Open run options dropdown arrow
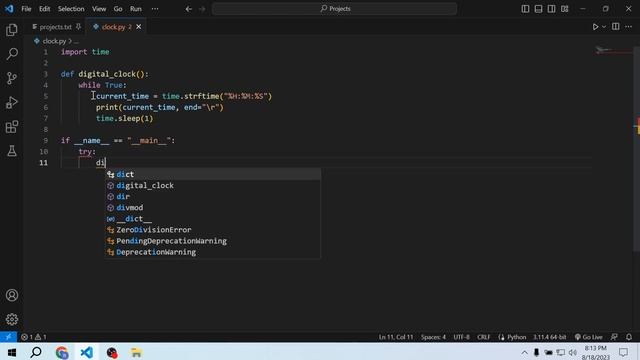Screen dimensions: 640x360 604,27
